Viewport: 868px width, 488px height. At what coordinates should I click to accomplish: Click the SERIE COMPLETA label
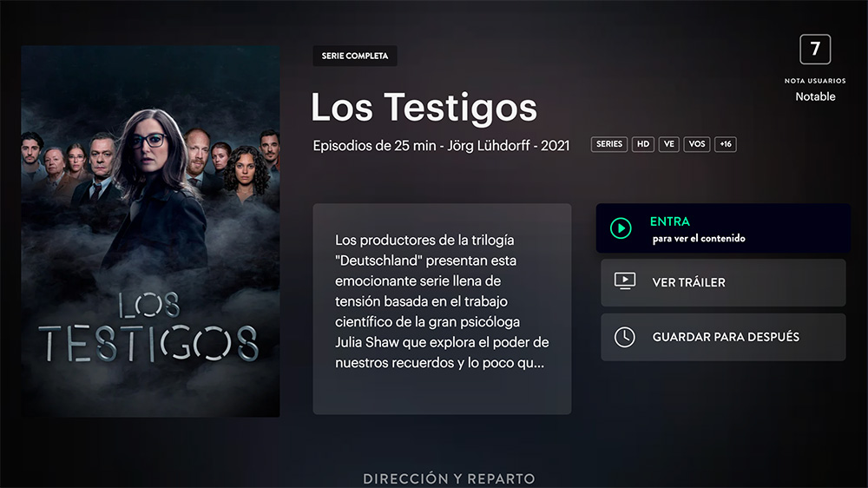(355, 56)
